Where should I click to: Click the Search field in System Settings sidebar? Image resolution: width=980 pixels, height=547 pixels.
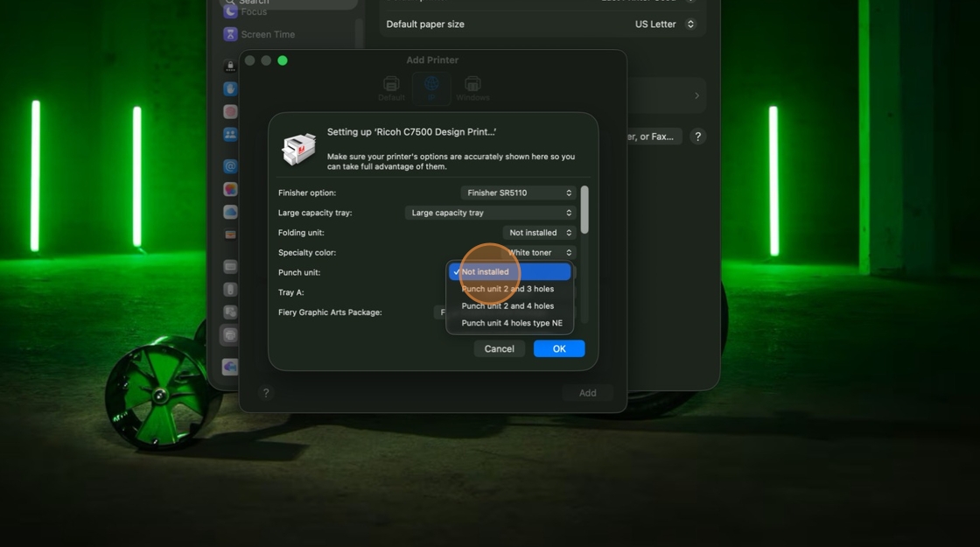pyautogui.click(x=290, y=3)
